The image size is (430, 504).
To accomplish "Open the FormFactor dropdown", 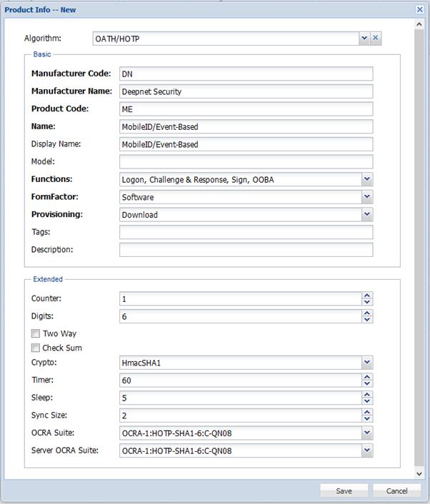I will click(x=367, y=197).
